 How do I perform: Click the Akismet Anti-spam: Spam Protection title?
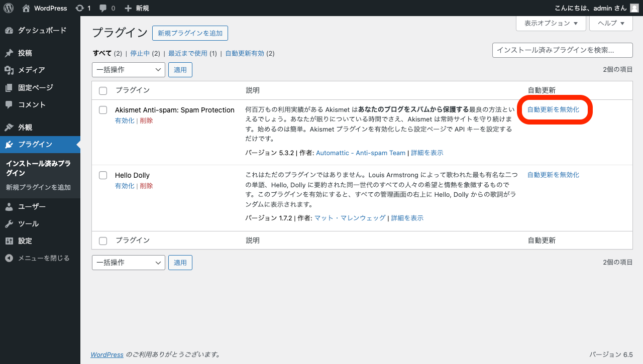click(x=175, y=110)
